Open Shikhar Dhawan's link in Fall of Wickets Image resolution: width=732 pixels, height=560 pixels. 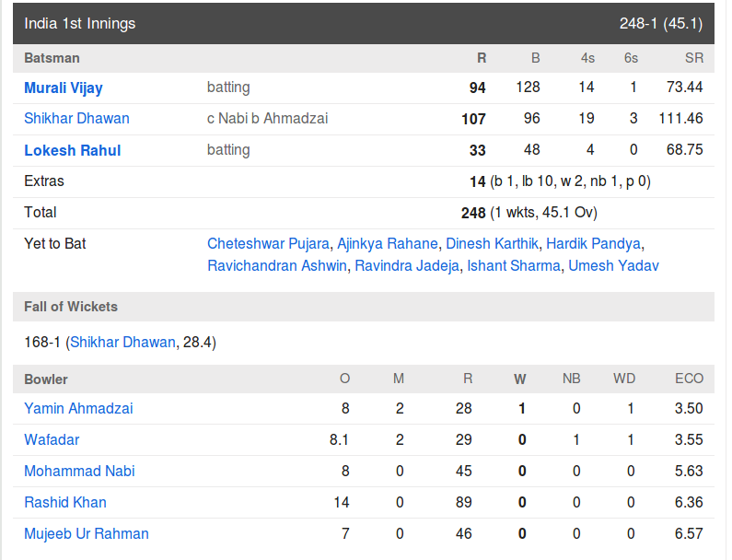pyautogui.click(x=122, y=342)
